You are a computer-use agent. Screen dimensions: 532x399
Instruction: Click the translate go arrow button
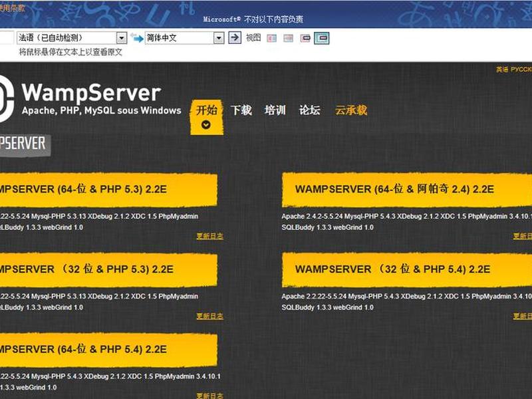pyautogui.click(x=235, y=37)
